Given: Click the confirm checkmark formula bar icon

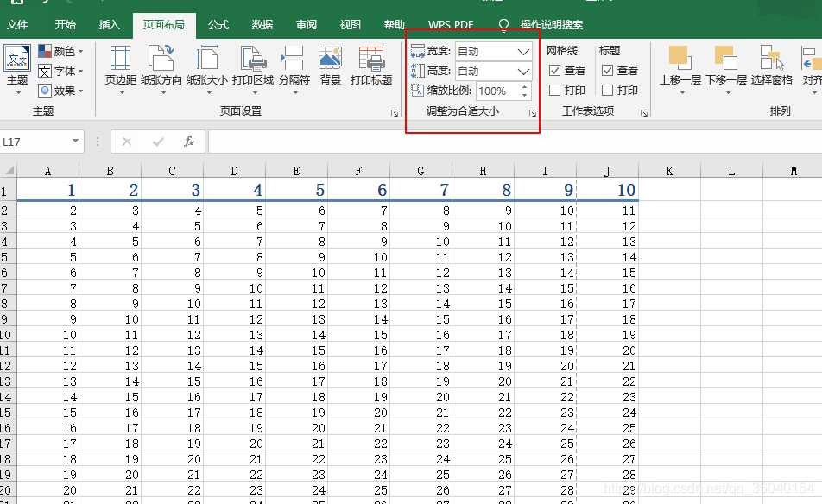Looking at the screenshot, I should click(x=158, y=142).
